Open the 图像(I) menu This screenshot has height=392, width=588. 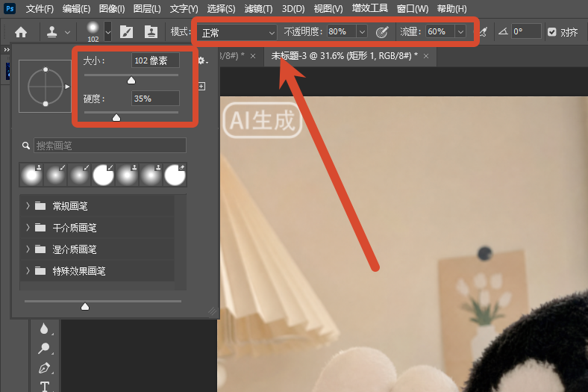(x=112, y=9)
